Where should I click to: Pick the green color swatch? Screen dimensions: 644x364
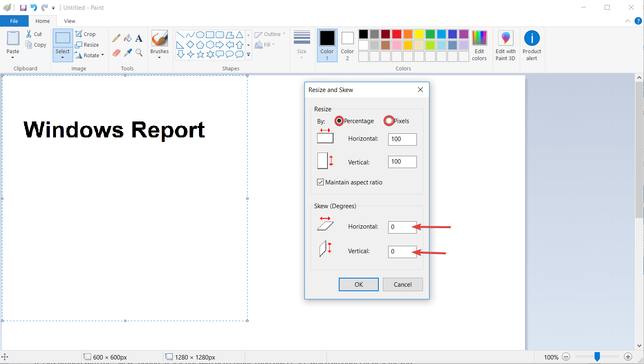(430, 34)
